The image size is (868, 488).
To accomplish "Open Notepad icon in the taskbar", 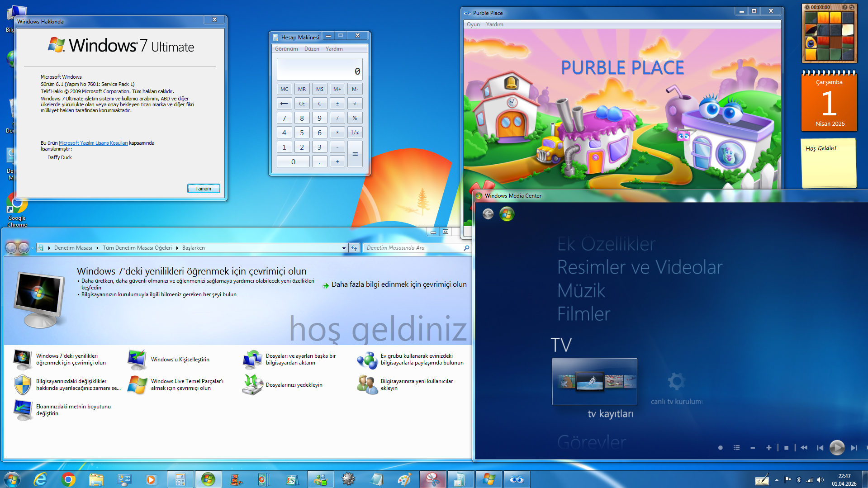I will pyautogui.click(x=376, y=479).
